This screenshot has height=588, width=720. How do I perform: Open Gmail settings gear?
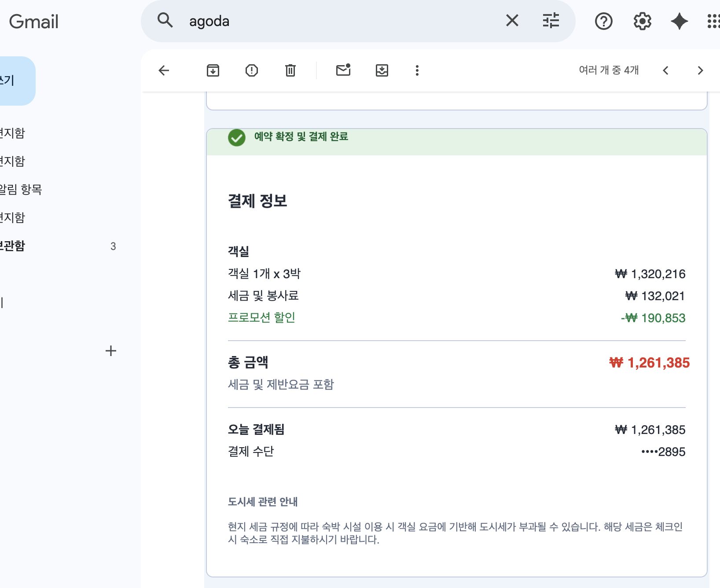(x=643, y=21)
